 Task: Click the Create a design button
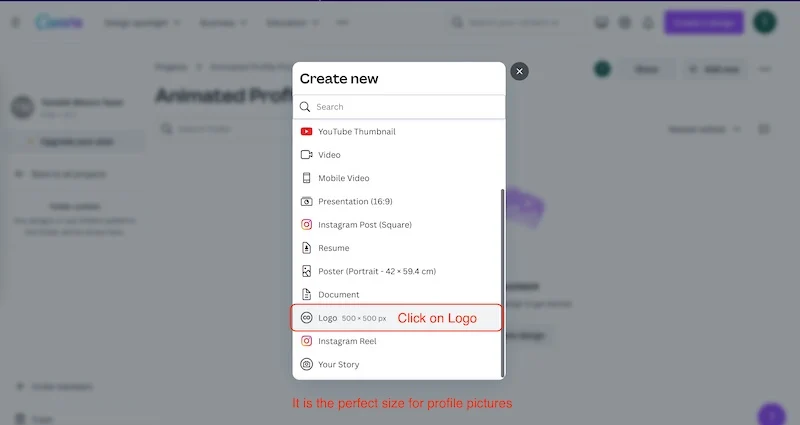(703, 22)
